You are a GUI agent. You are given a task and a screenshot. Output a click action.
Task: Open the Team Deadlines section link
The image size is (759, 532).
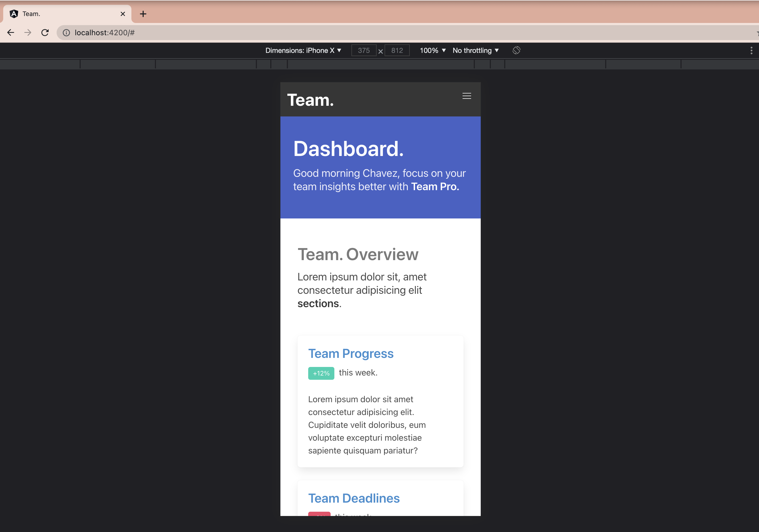click(354, 498)
